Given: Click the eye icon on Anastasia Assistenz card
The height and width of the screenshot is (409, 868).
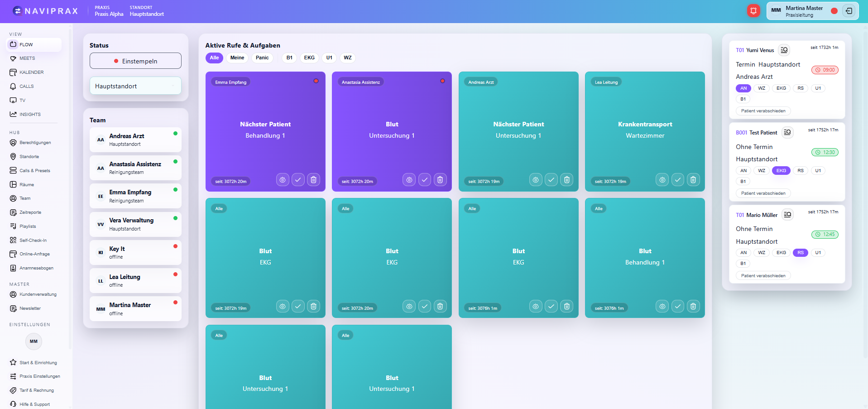Looking at the screenshot, I should pyautogui.click(x=409, y=180).
